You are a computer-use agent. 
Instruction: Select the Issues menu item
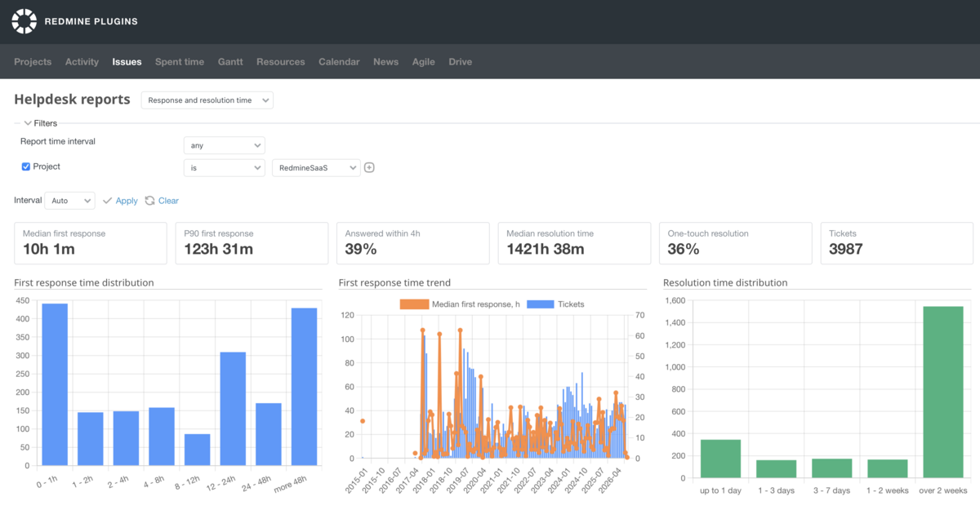127,62
